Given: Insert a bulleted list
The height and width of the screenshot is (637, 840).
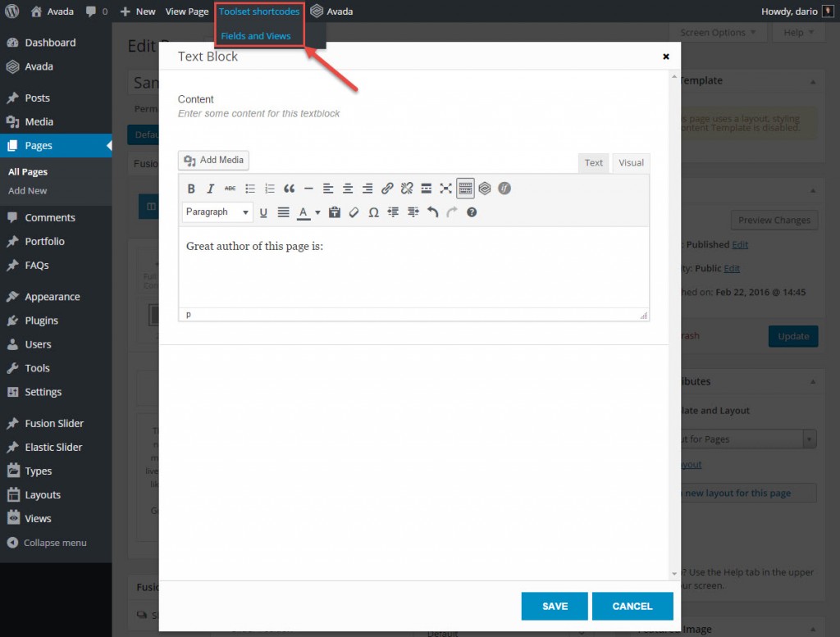Looking at the screenshot, I should tap(250, 188).
